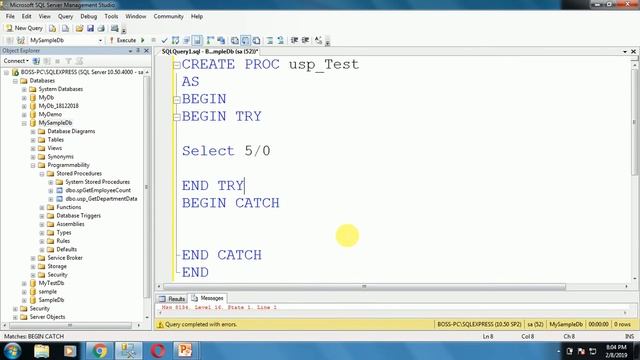Open the Community menu

(169, 16)
